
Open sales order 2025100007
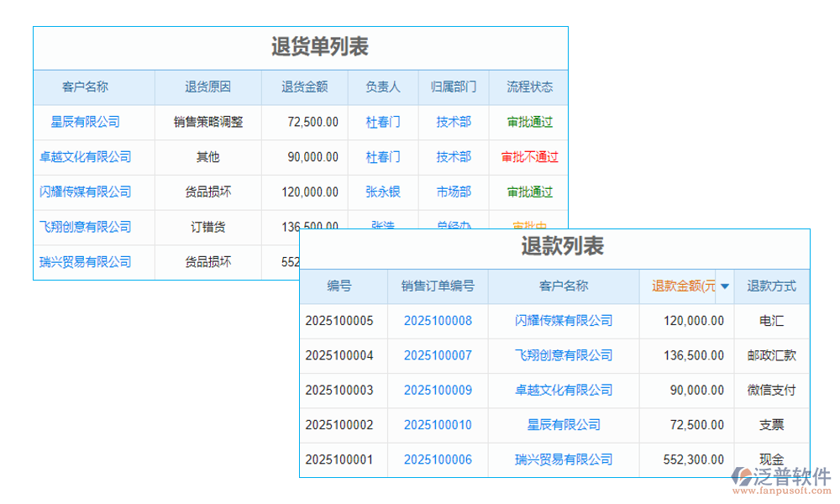coord(438,355)
